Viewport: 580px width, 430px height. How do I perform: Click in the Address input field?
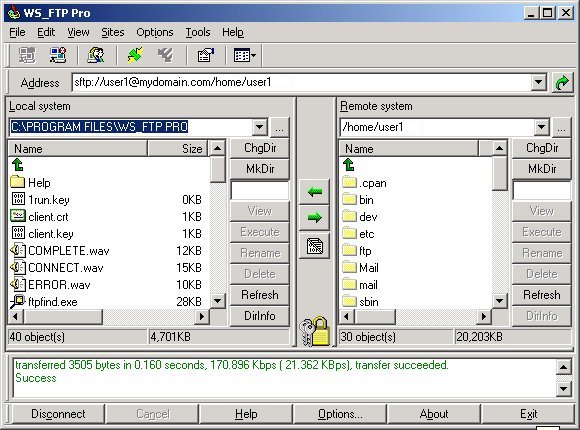tap(301, 82)
